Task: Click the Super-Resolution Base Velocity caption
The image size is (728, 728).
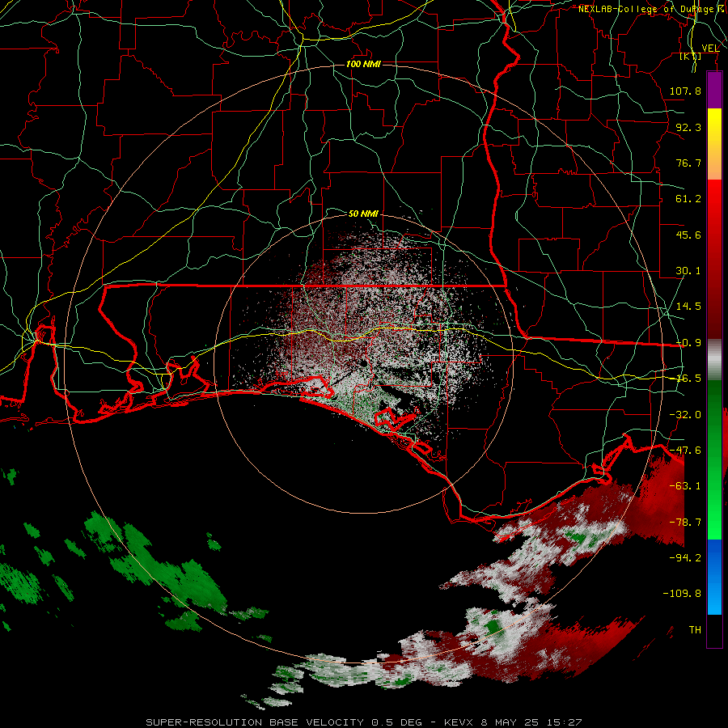Action: (x=363, y=722)
